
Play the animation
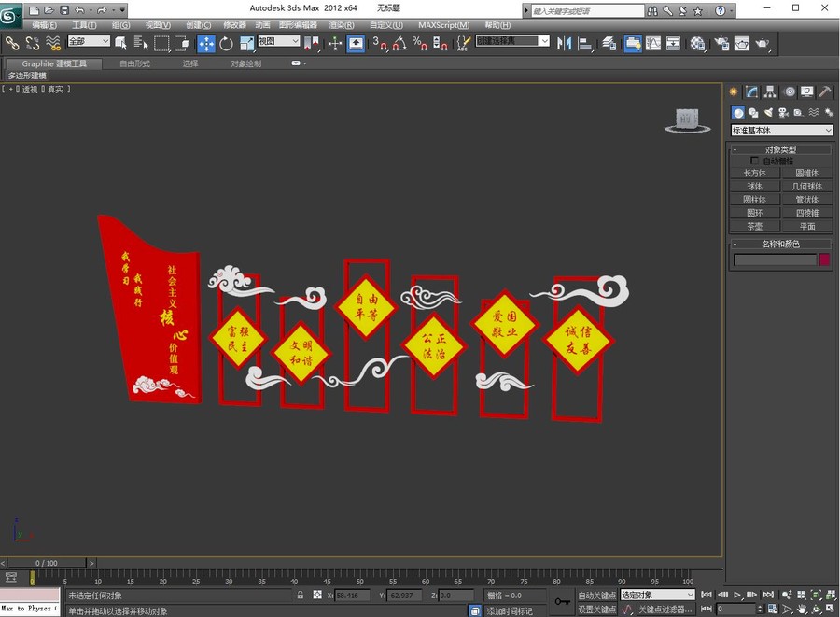pyautogui.click(x=737, y=595)
